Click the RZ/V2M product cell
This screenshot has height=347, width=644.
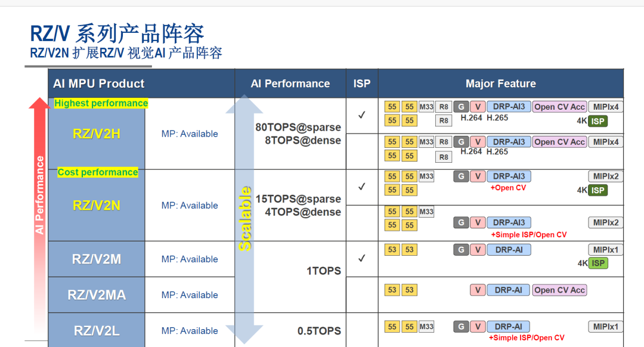click(97, 259)
